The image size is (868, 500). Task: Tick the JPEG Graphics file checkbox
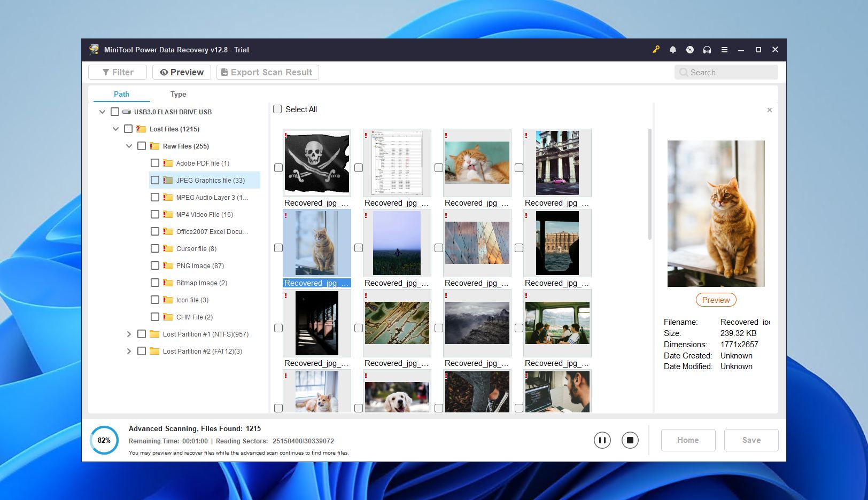[x=155, y=180]
